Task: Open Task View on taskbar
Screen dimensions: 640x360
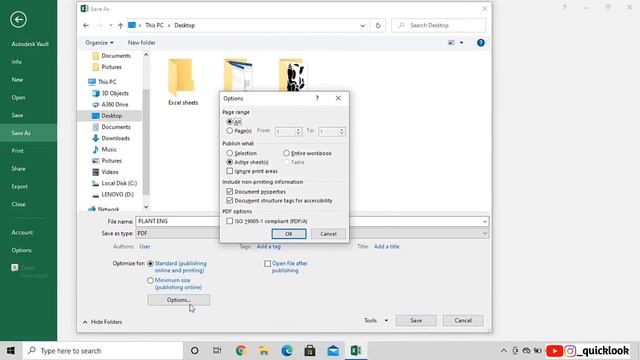Action: point(217,351)
